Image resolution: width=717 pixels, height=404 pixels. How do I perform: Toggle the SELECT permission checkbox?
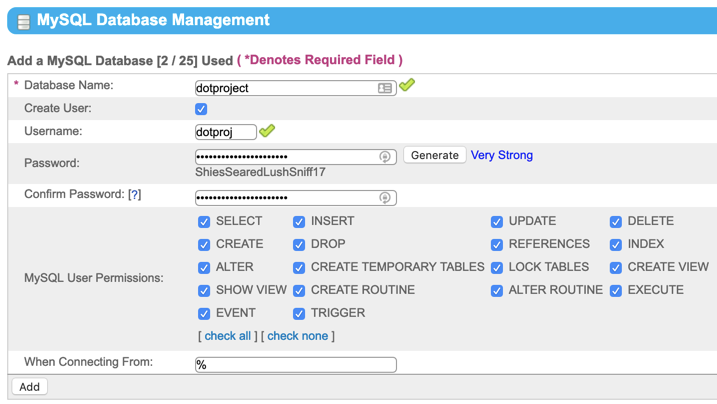tap(204, 222)
